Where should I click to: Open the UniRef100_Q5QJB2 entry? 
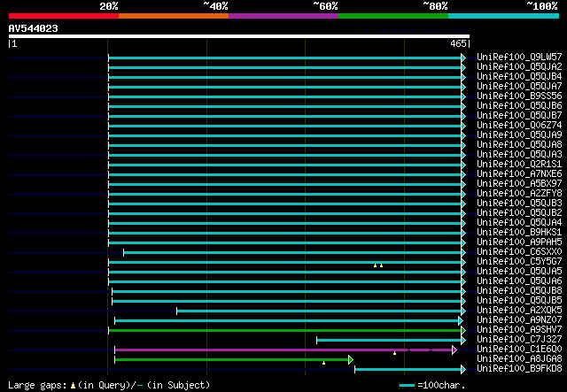[519, 212]
